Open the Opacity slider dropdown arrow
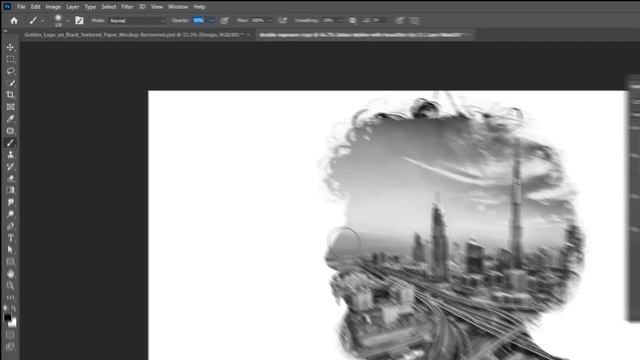The image size is (640, 360). click(x=211, y=20)
